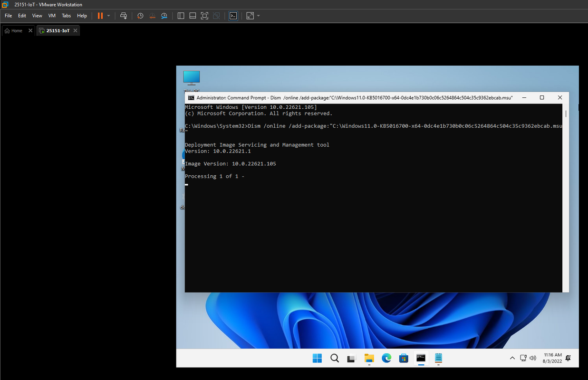This screenshot has height=380, width=588.
Task: Open the notification bell icon
Action: tap(569, 358)
